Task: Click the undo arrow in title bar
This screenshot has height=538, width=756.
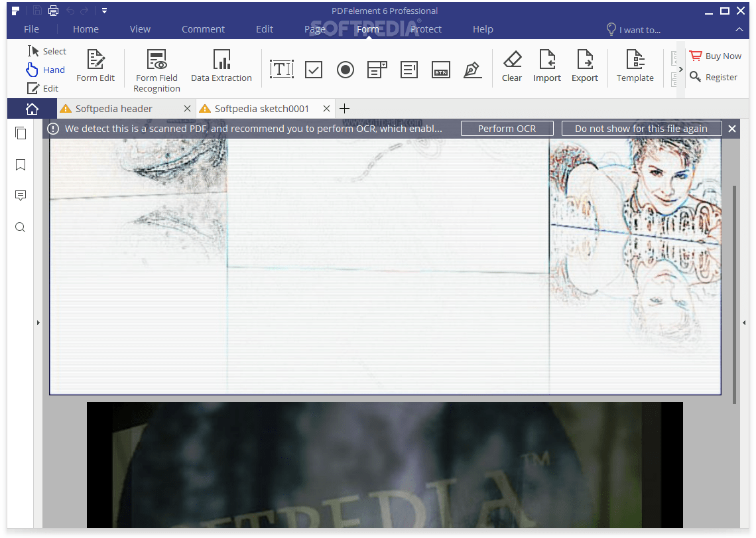Action: tap(70, 11)
